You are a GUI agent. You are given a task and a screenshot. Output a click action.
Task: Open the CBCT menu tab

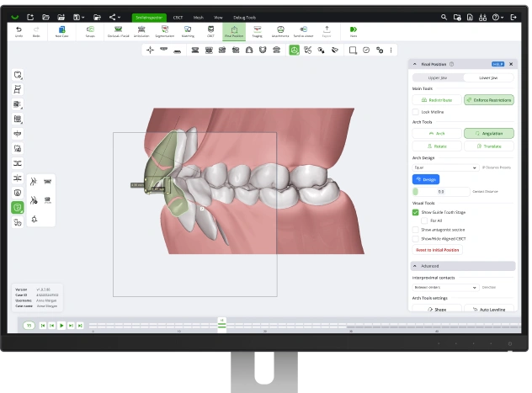pos(178,17)
